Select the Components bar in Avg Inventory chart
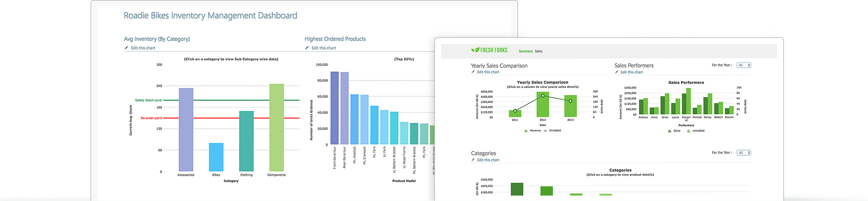 tap(277, 128)
